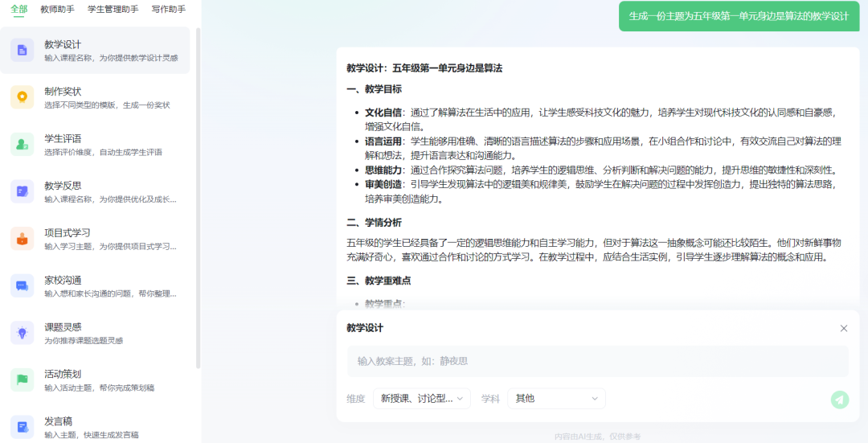
Task: Switch to the 全部 tab
Action: [x=18, y=9]
